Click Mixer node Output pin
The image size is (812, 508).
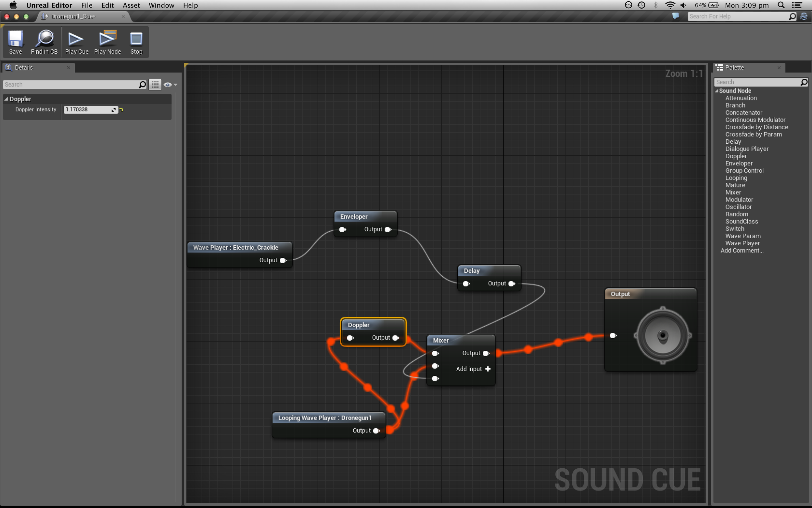coord(486,353)
